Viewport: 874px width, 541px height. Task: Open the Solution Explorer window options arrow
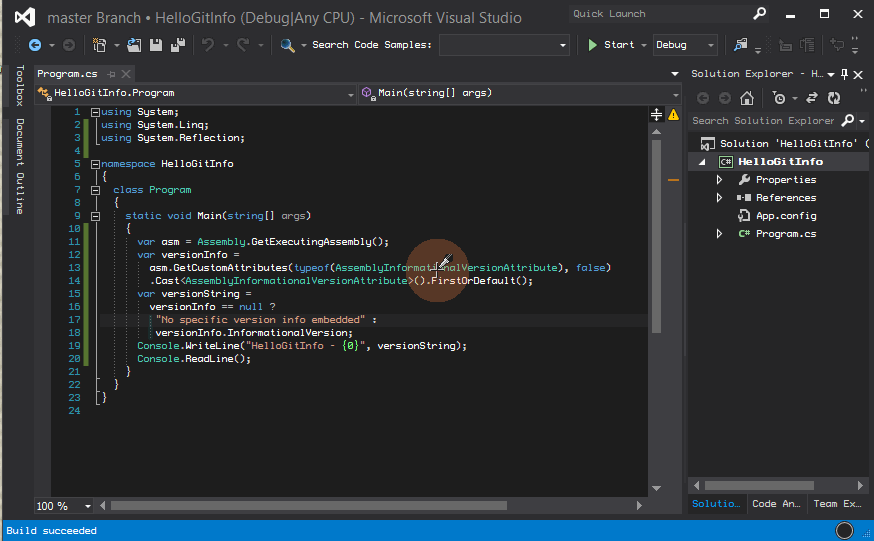831,74
